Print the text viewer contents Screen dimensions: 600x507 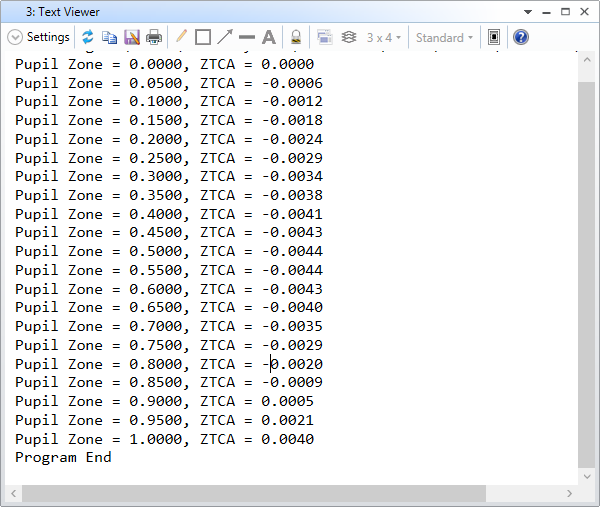(x=154, y=37)
